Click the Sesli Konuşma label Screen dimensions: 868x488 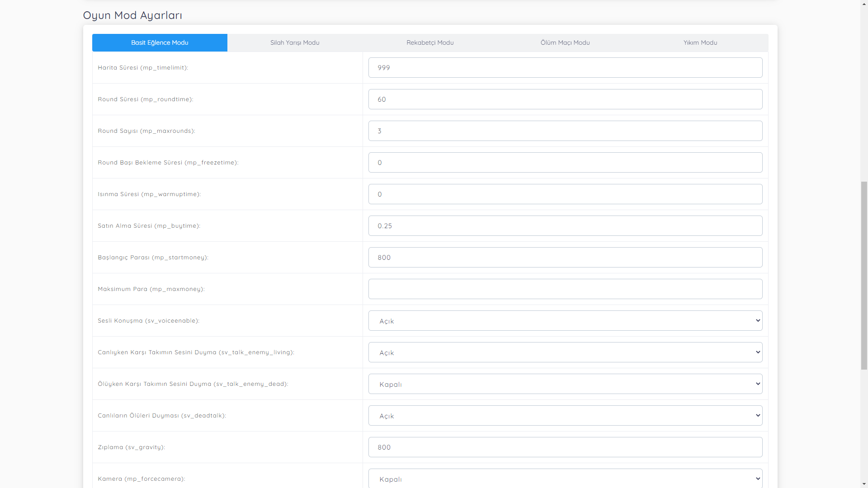[x=148, y=321]
